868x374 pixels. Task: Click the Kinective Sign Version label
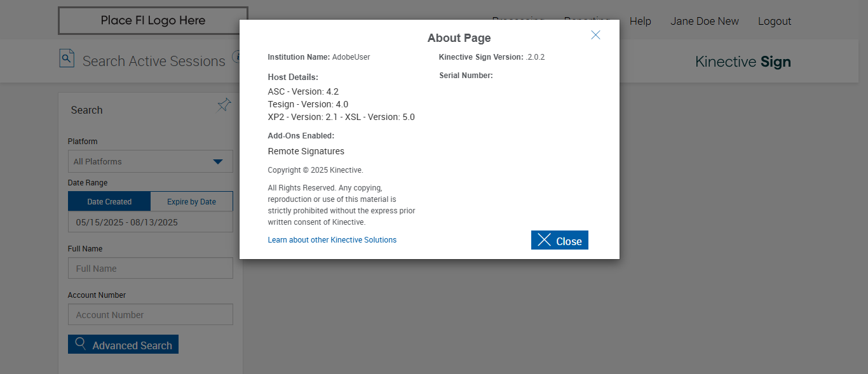coord(481,57)
